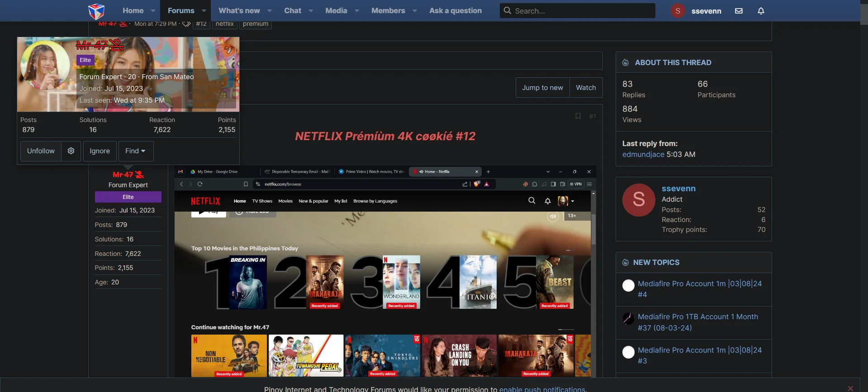The image size is (868, 392).
Task: Click the forum logo cube icon
Action: [96, 11]
